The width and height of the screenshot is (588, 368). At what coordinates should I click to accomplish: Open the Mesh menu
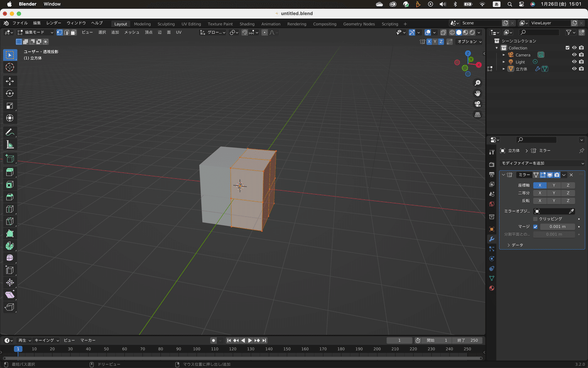(x=131, y=32)
